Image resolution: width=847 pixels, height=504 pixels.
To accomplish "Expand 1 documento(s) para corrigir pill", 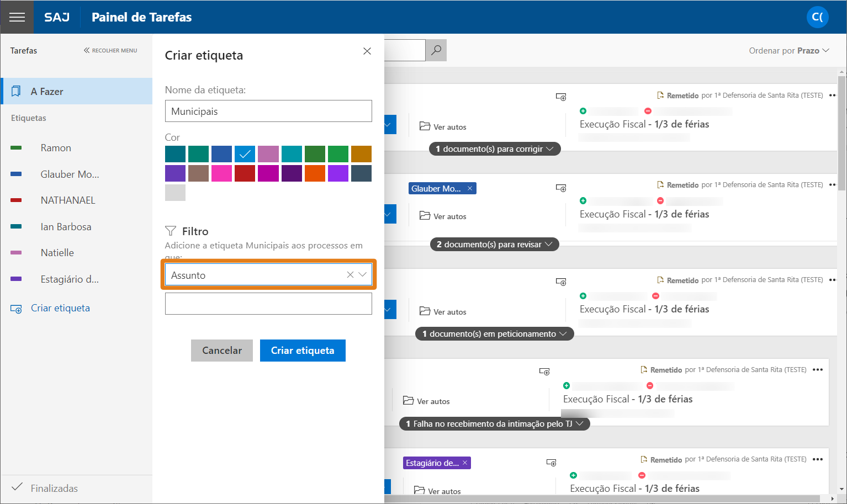I will [495, 149].
